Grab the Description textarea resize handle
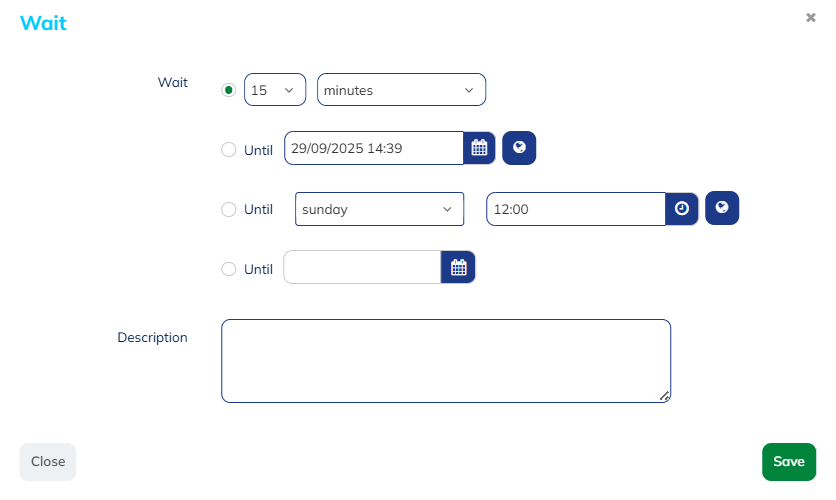 click(665, 397)
